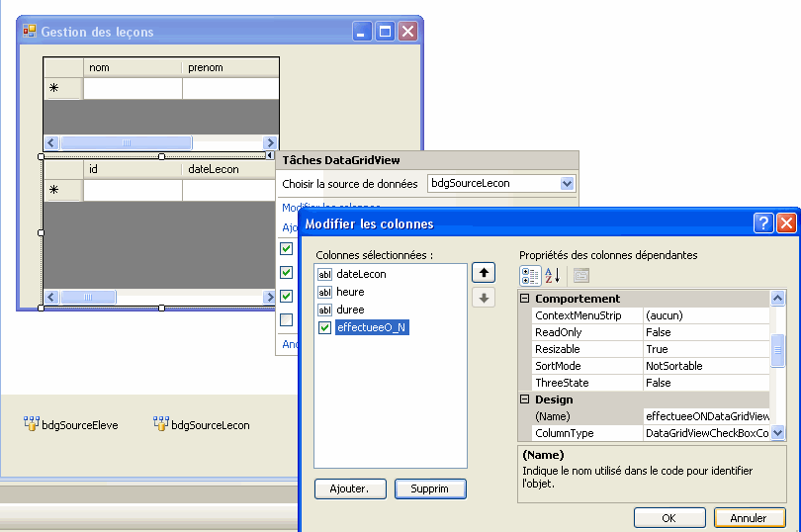
Task: Open the bdgSourceLecon data source dropdown
Action: (567, 184)
